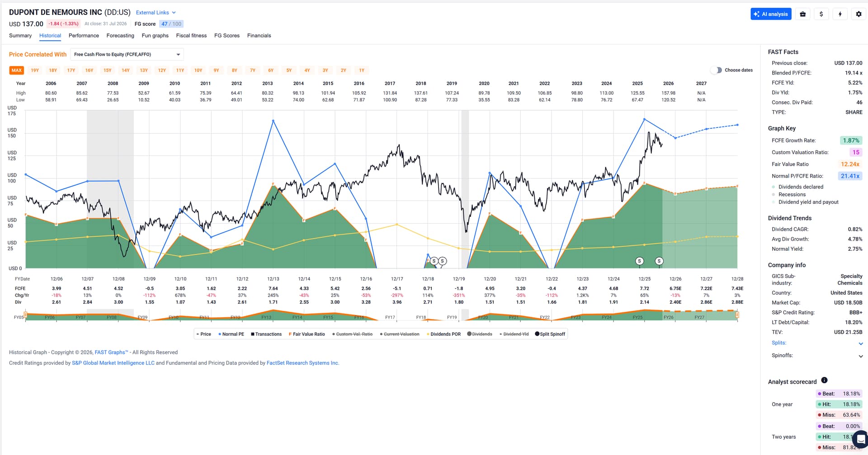
Task: Click the 12/25 split spinoff S marker
Action: (639, 261)
